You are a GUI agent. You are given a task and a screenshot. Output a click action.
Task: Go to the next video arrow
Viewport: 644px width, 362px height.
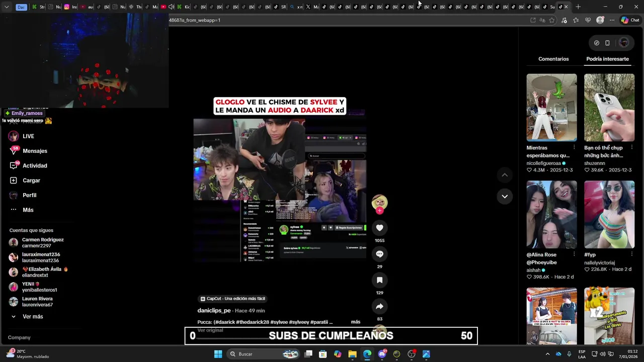[505, 196]
